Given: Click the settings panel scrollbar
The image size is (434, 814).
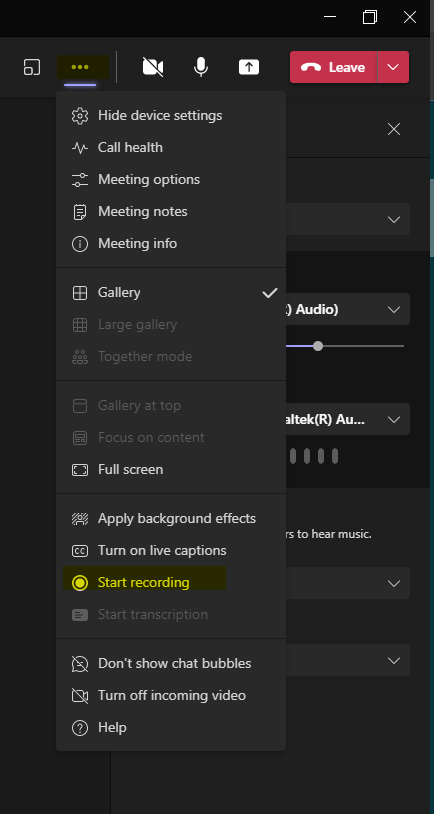Looking at the screenshot, I should coord(431,218).
